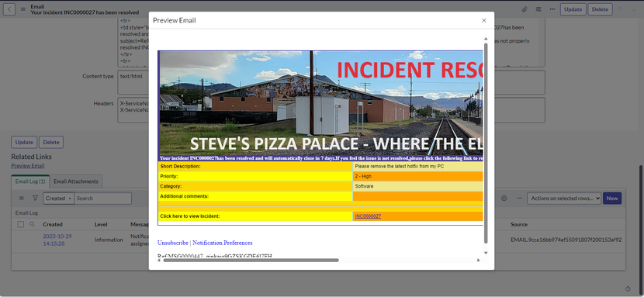The height and width of the screenshot is (297, 644).
Task: Toggle the Email Log filter funnel icon
Action: [x=36, y=199]
